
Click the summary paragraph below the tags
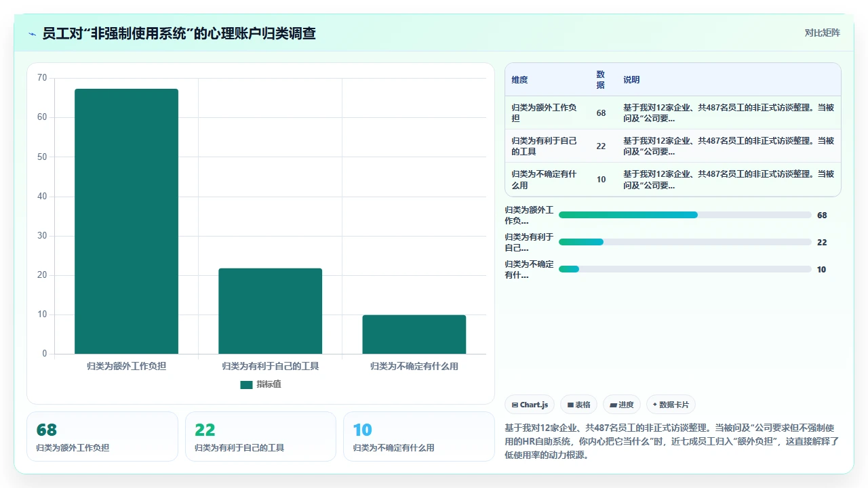click(673, 441)
